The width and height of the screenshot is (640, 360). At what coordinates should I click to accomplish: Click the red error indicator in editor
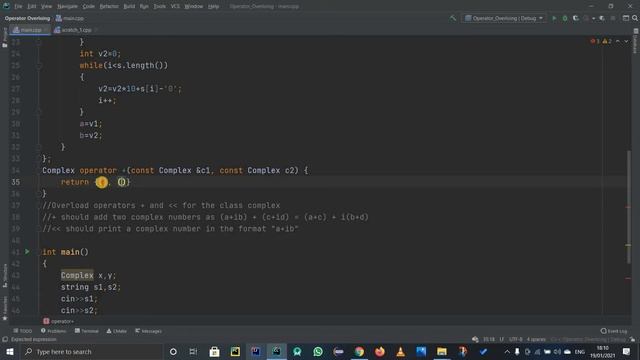595,41
